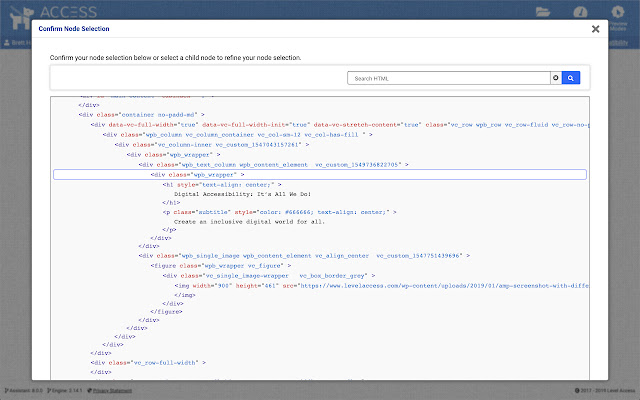Choose the vc_single_image-wrapper div node
This screenshot has width=640, height=400.
click(x=270, y=274)
